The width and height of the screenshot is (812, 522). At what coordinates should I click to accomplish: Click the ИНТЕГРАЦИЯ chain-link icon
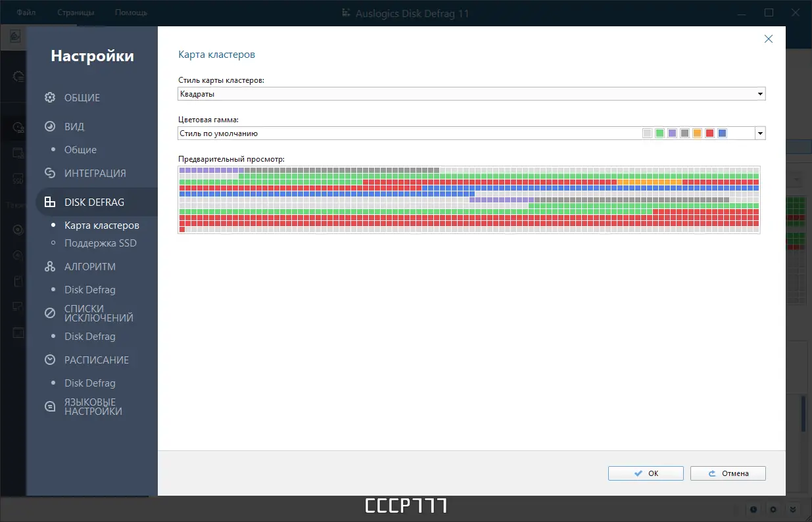coord(49,173)
